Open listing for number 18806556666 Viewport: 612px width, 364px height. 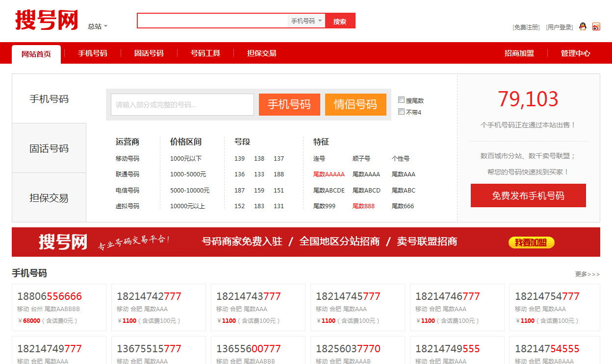click(x=50, y=296)
